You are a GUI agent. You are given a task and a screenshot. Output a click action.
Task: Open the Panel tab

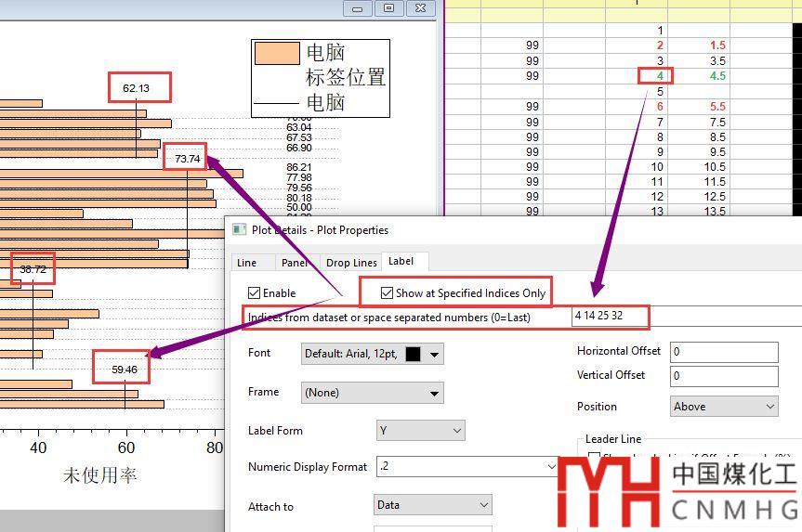295,263
